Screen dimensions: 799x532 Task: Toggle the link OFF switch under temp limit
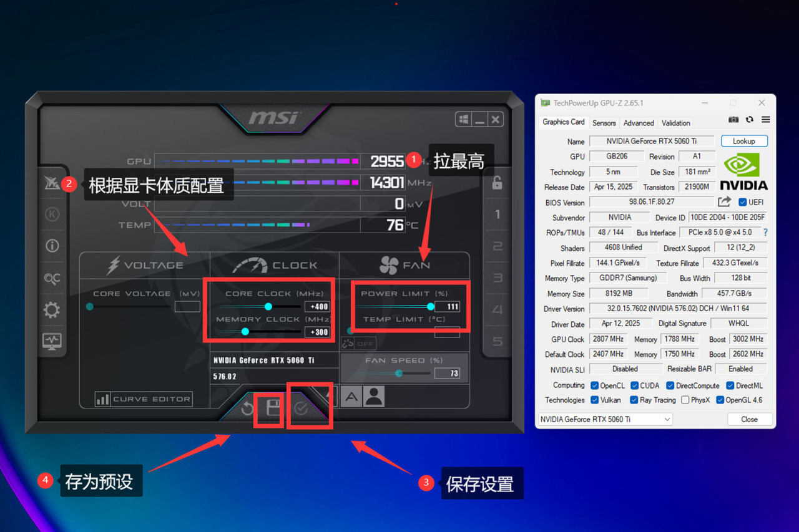point(358,344)
